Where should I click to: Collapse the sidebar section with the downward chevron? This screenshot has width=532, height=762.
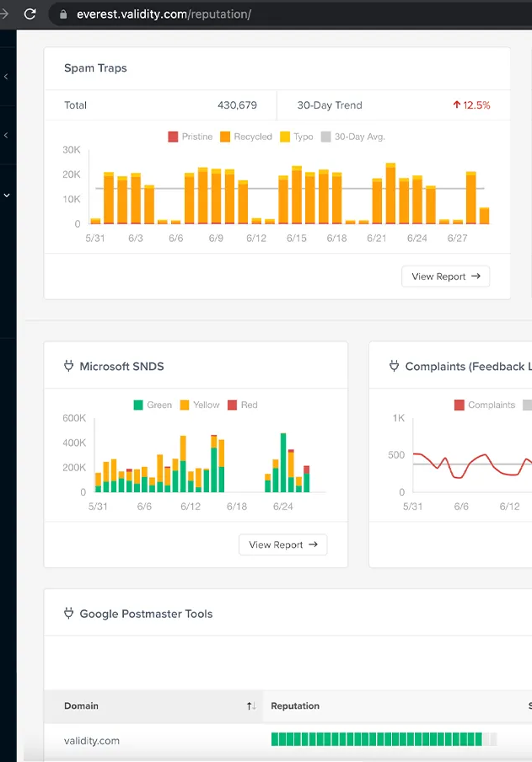pyautogui.click(x=7, y=195)
